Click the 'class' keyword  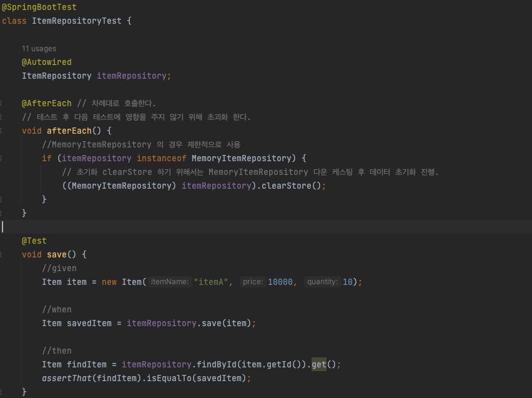point(14,21)
